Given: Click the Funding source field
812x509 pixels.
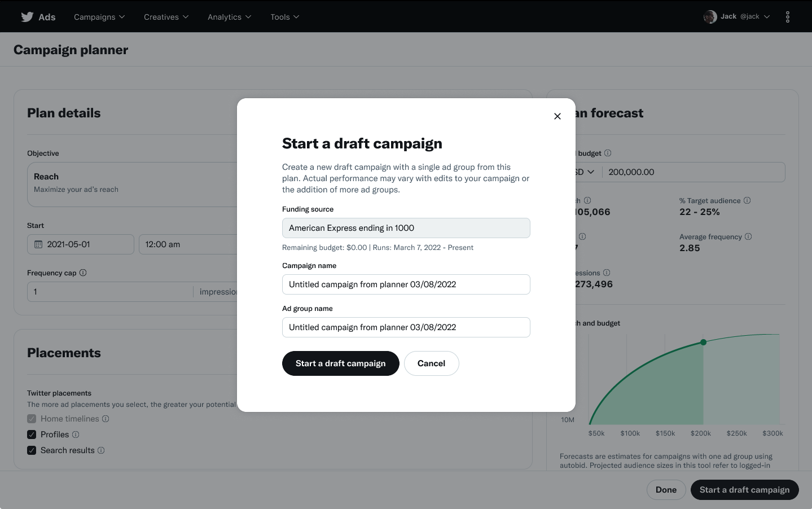Looking at the screenshot, I should 406,228.
